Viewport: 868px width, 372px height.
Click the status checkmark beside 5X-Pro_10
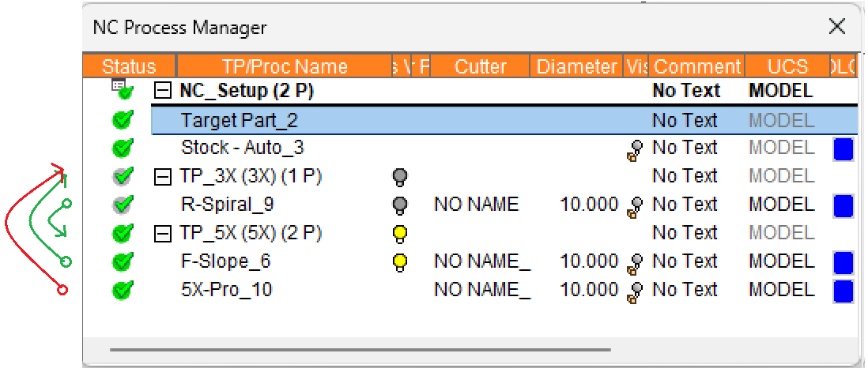tap(123, 290)
